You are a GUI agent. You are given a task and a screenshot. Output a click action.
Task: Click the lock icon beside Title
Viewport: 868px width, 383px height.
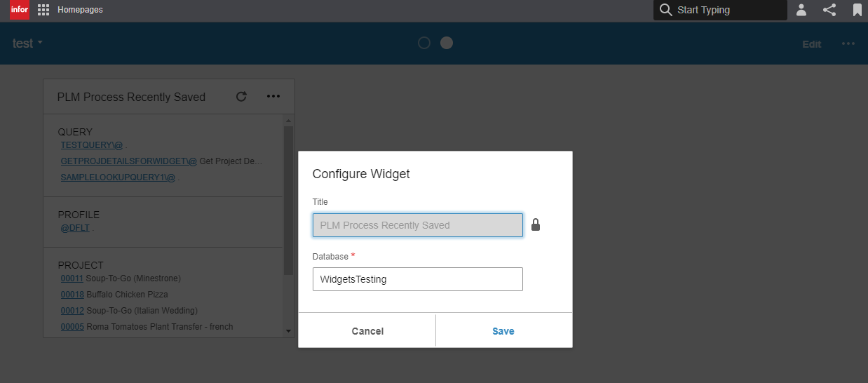[x=536, y=224]
